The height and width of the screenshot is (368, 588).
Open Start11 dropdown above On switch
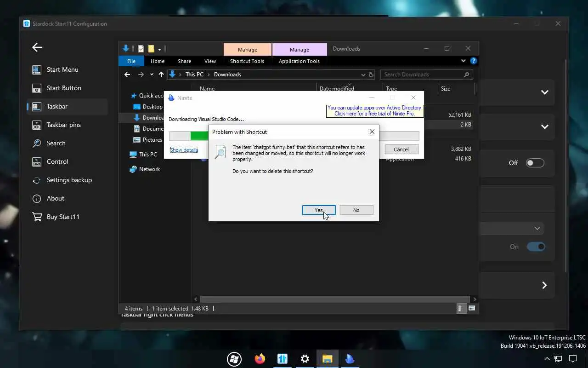(x=511, y=228)
